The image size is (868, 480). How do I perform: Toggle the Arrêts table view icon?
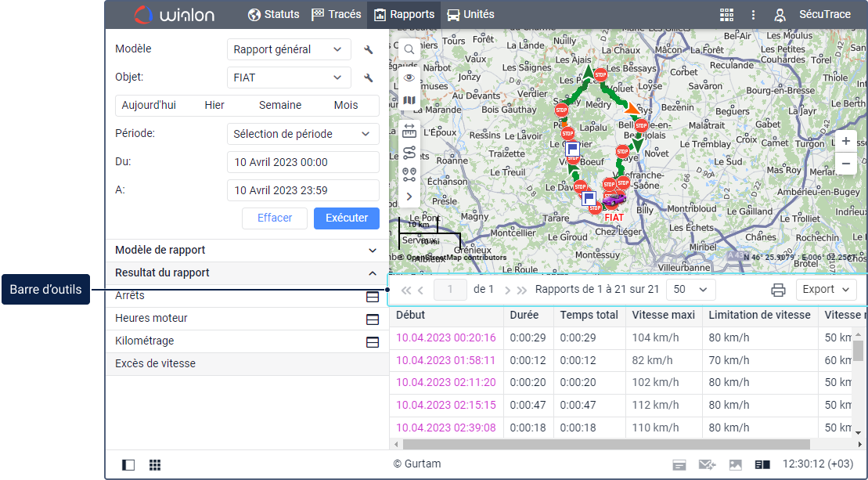373,298
